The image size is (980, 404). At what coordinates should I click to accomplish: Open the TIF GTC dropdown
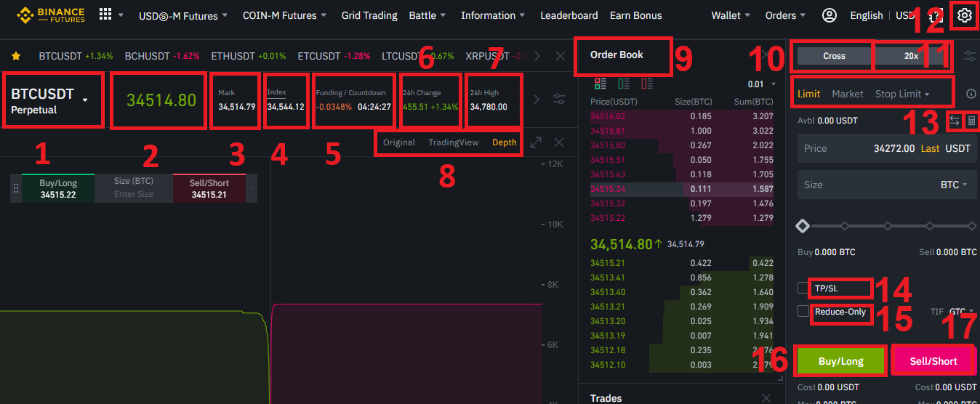963,311
